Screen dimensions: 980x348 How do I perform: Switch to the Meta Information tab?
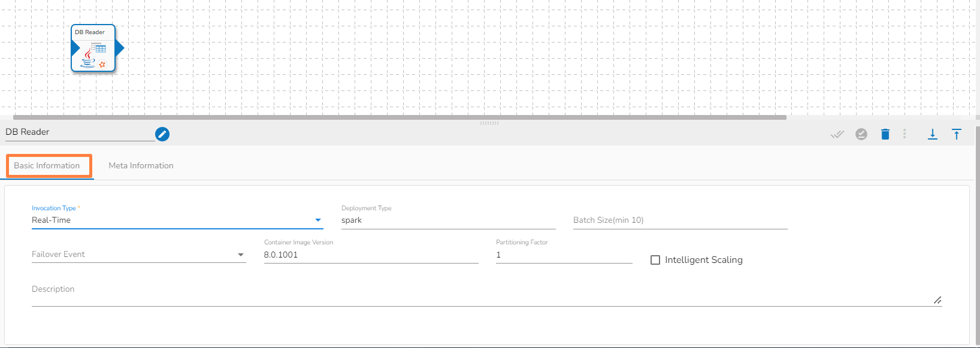(x=141, y=166)
